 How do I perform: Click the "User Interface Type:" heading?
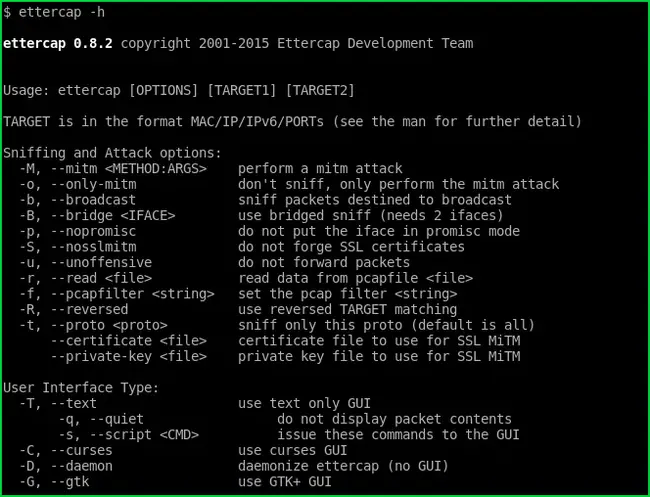tap(81, 388)
